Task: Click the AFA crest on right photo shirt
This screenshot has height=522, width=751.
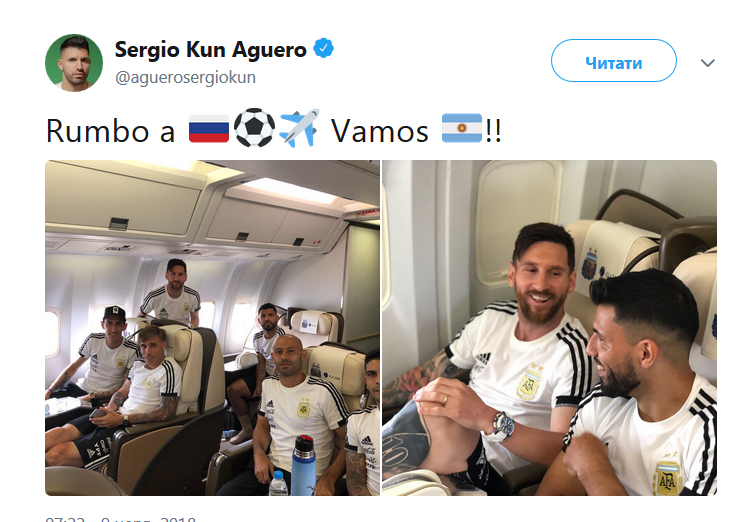Action: click(528, 382)
